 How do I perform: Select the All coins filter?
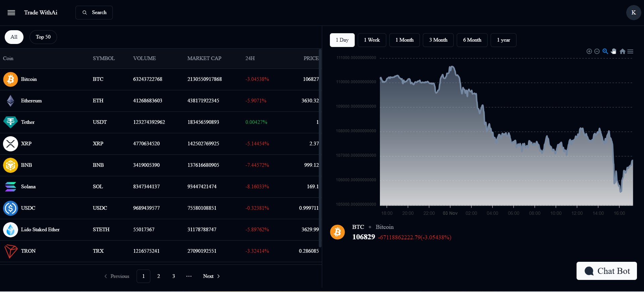(x=14, y=37)
